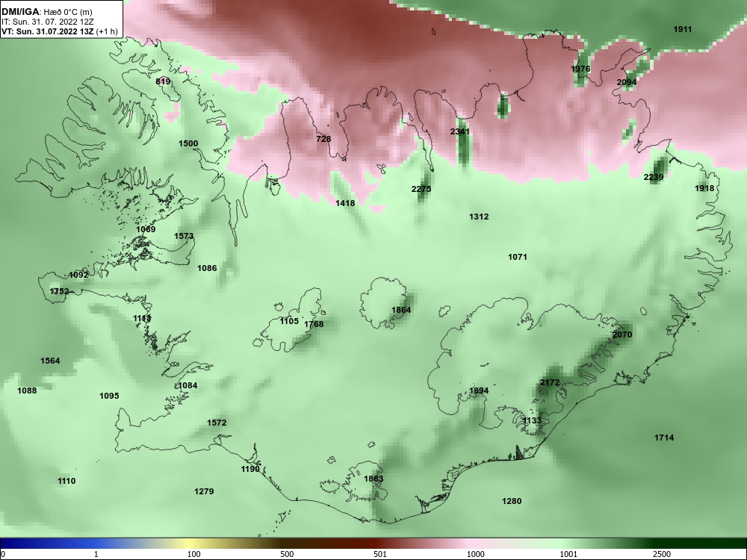
Task: Click the 1133 map value
Action: point(532,420)
